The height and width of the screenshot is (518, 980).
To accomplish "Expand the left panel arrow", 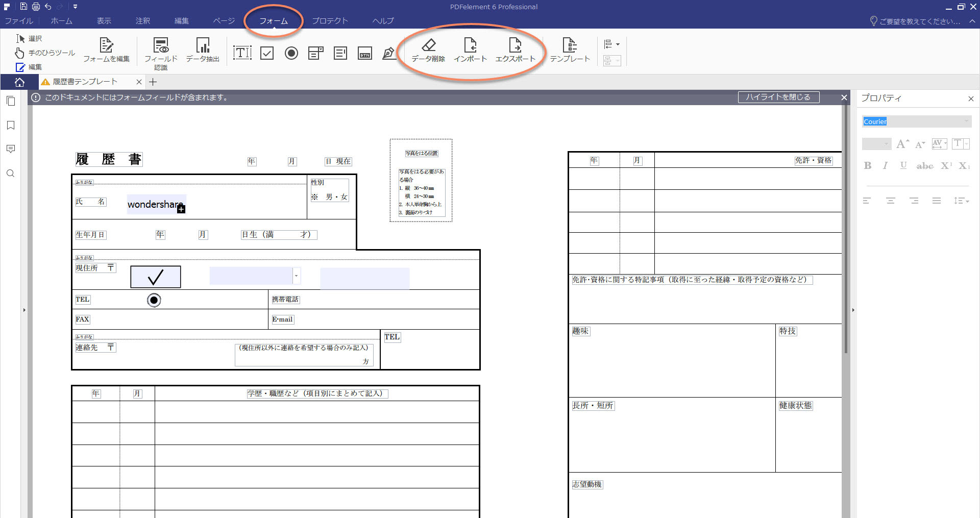I will pyautogui.click(x=24, y=310).
